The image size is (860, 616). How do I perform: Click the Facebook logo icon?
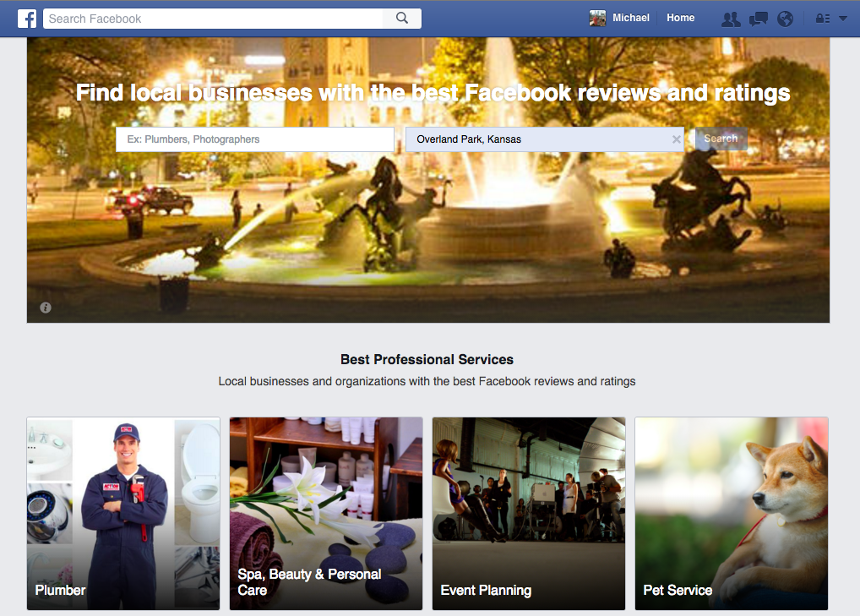(27, 19)
